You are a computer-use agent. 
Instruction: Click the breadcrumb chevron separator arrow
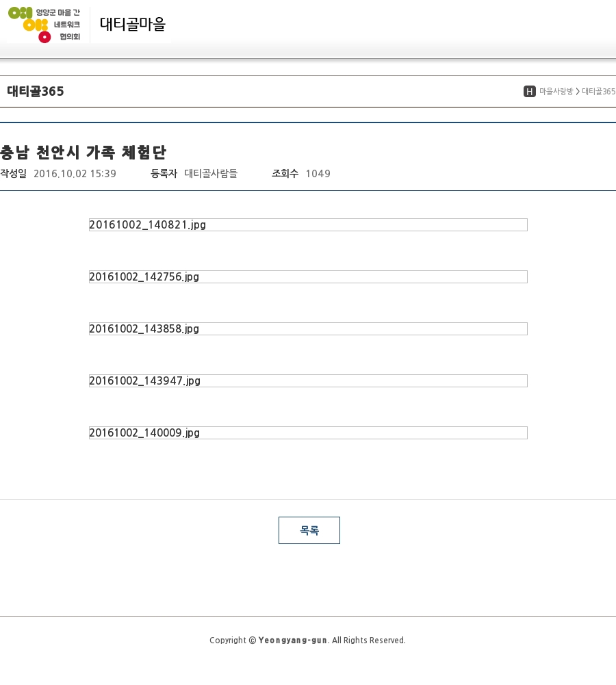[578, 92]
